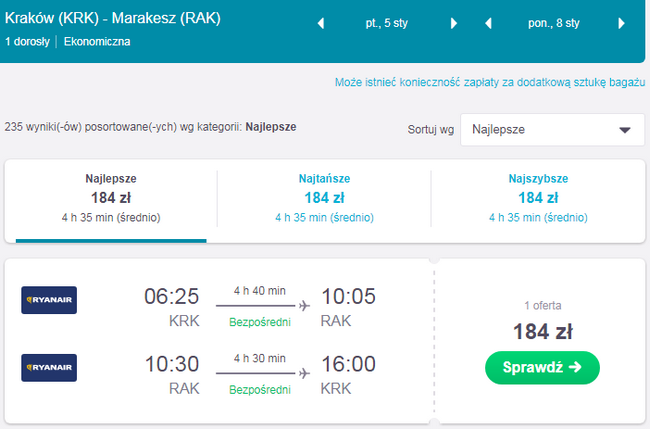Advance return date past pon., 8 sty
This screenshot has height=429, width=650.
point(620,23)
